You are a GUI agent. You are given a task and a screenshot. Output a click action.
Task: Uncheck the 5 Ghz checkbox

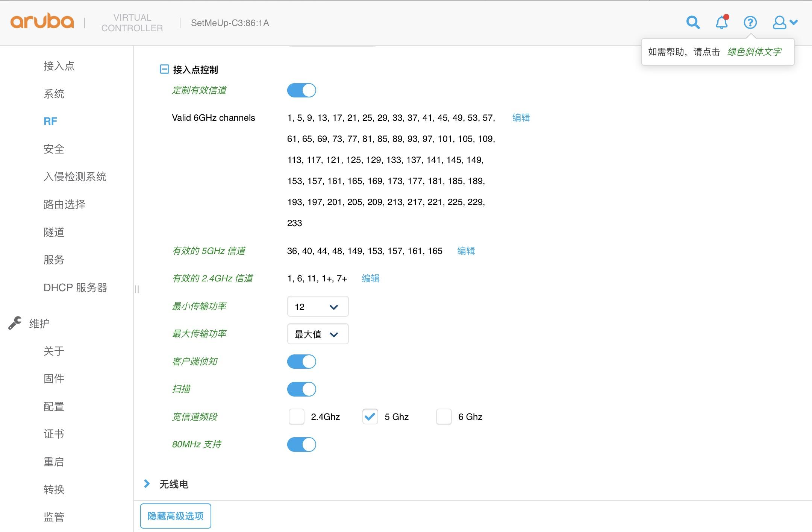point(370,416)
